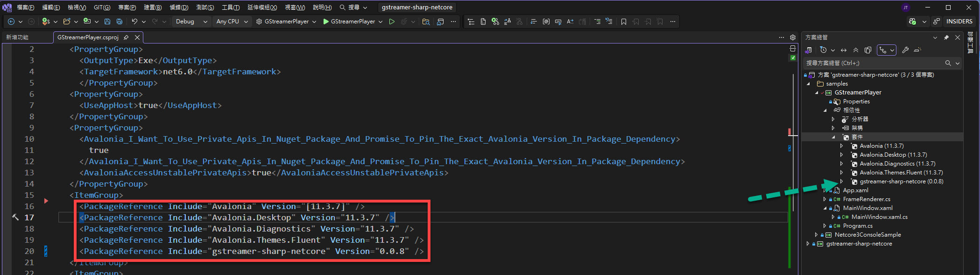Image resolution: width=980 pixels, height=275 pixels.
Task: Open the GIT(G) menu
Action: [x=102, y=7]
